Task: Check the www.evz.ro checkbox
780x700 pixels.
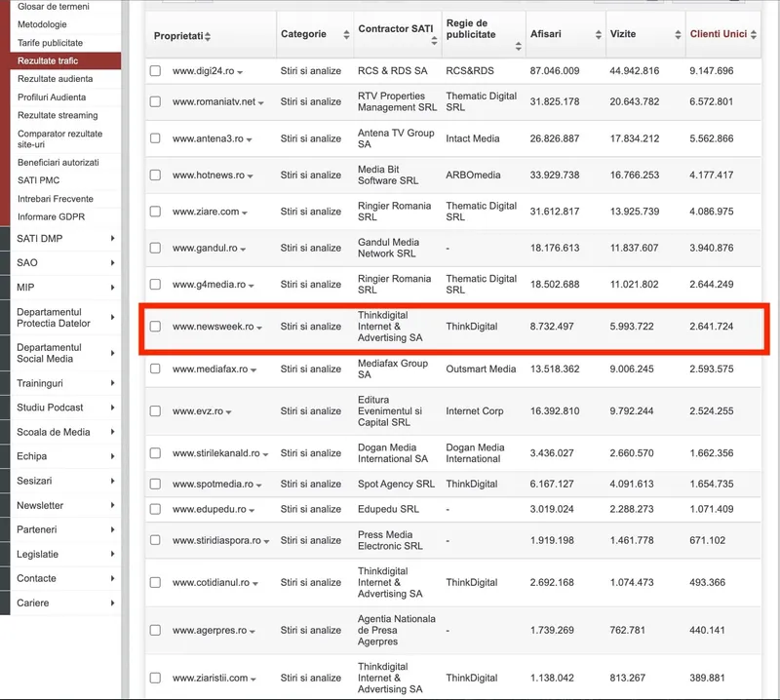Action: tap(155, 410)
